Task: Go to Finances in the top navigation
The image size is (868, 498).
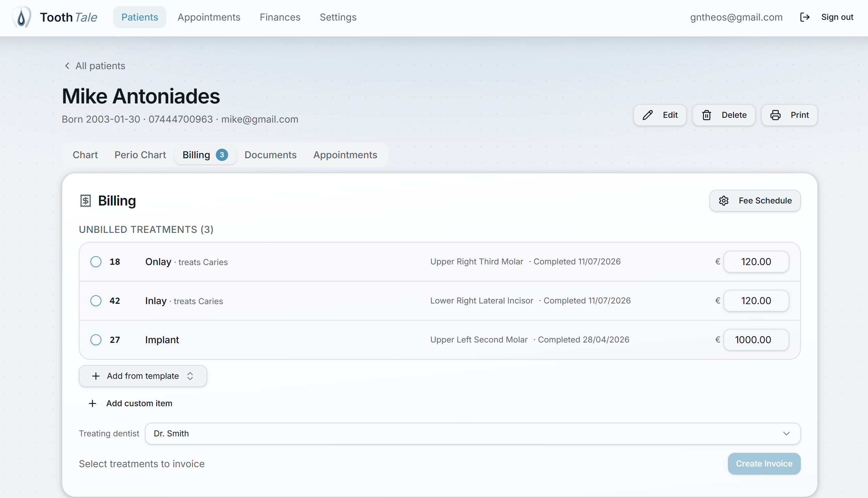Action: [280, 17]
